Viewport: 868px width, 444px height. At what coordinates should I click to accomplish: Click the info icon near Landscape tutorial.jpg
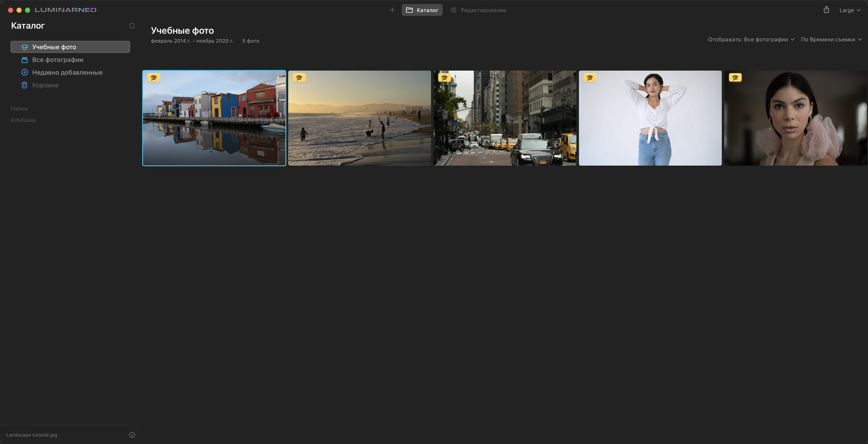132,434
